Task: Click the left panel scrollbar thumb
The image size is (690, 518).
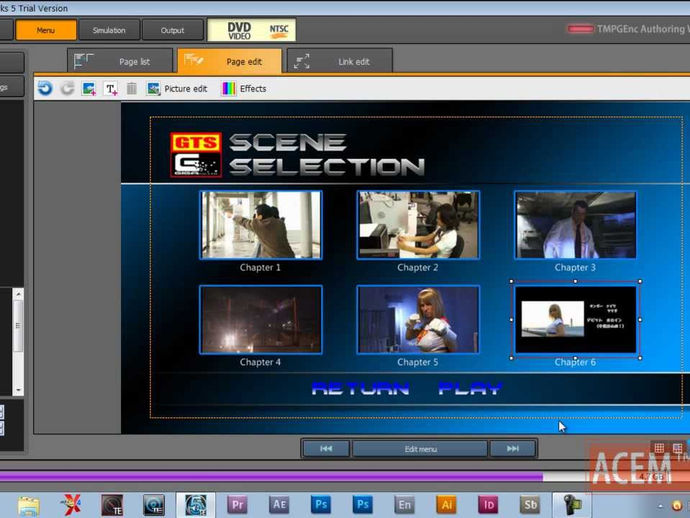Action: [x=18, y=326]
